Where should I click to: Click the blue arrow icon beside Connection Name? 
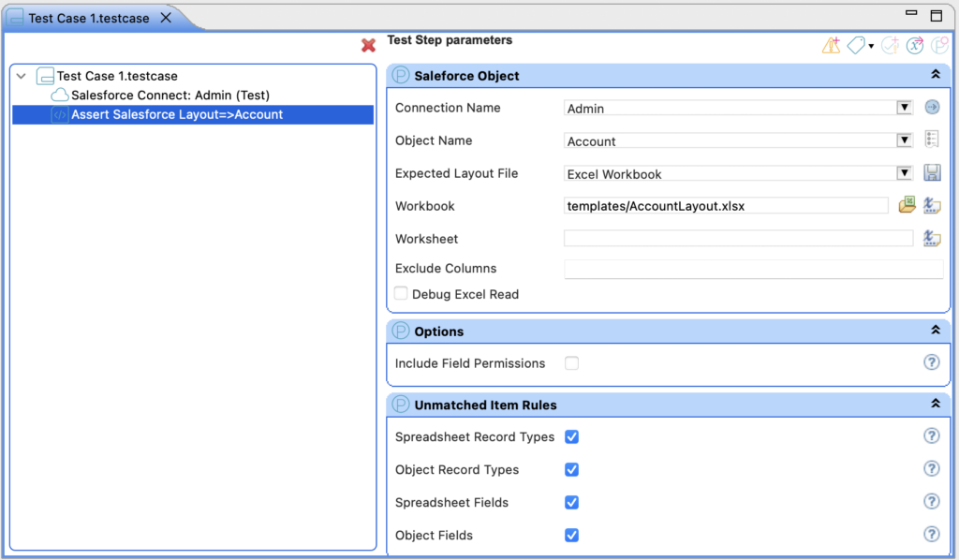tap(932, 107)
